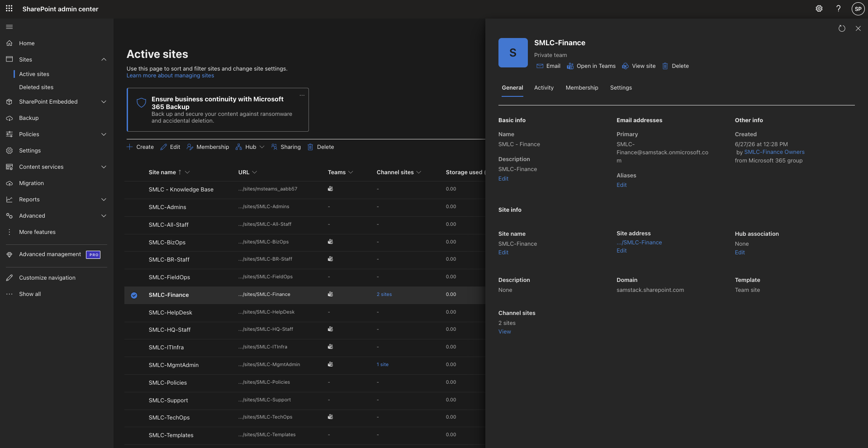This screenshot has width=868, height=448.
Task: Click Create in the sites toolbar
Action: coord(140,147)
